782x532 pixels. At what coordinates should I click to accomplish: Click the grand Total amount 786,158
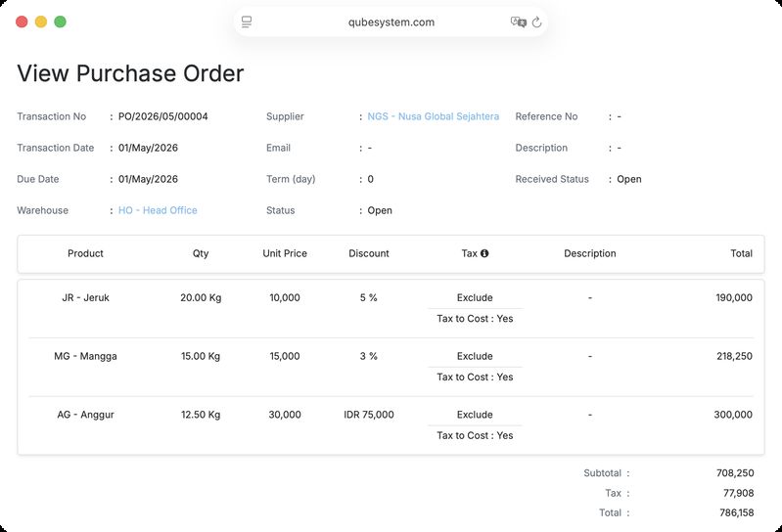(x=736, y=512)
